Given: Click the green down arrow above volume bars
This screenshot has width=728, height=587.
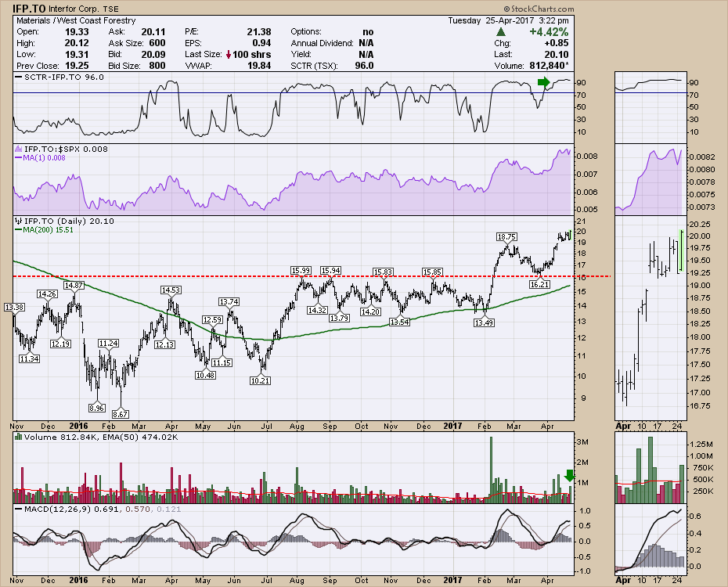Looking at the screenshot, I should click(570, 474).
